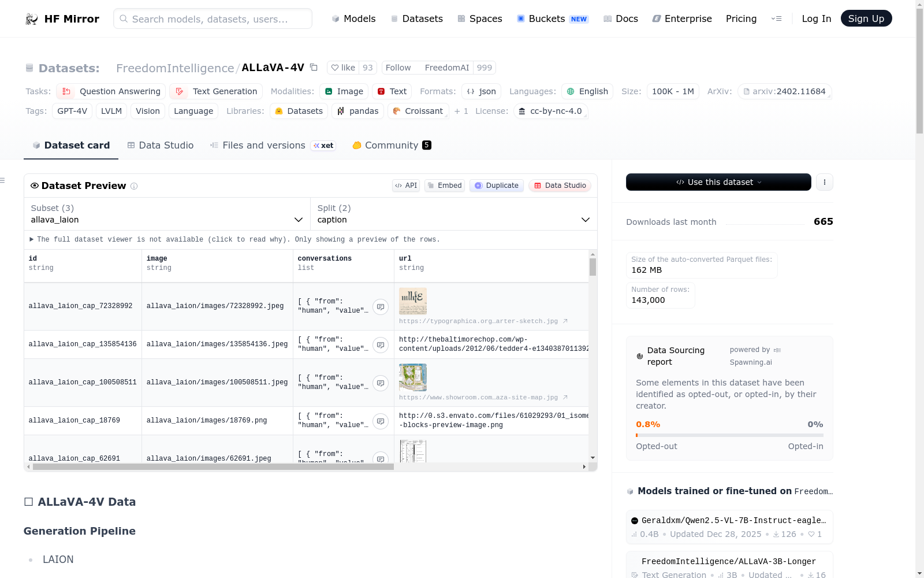
Task: Click the Image modality tag
Action: coord(344,91)
